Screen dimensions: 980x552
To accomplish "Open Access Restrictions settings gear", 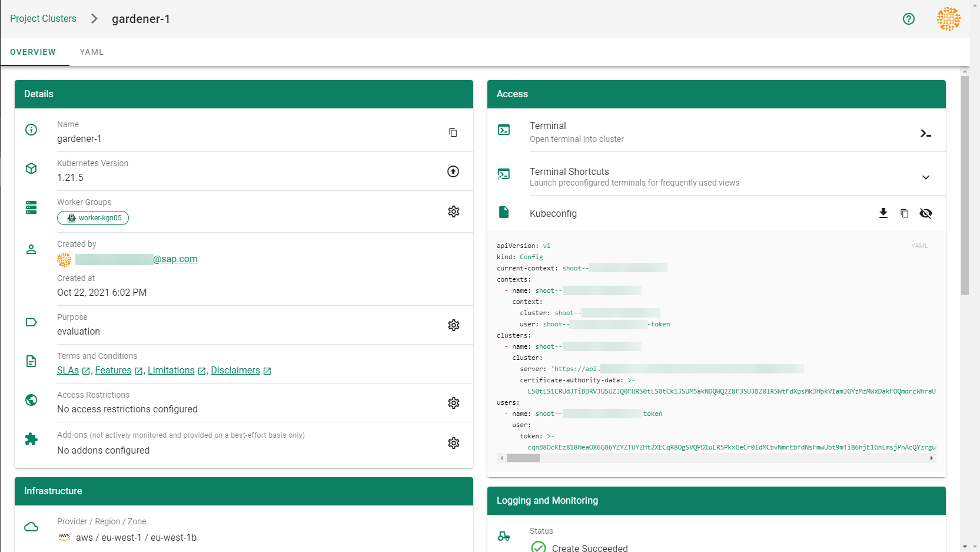I will 453,403.
